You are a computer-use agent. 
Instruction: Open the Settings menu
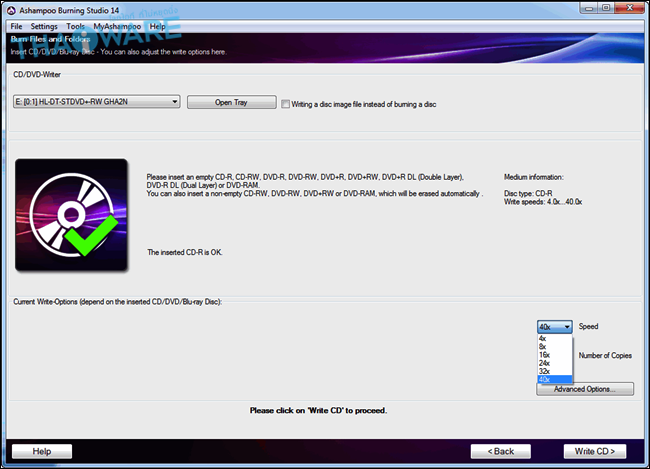pos(44,27)
